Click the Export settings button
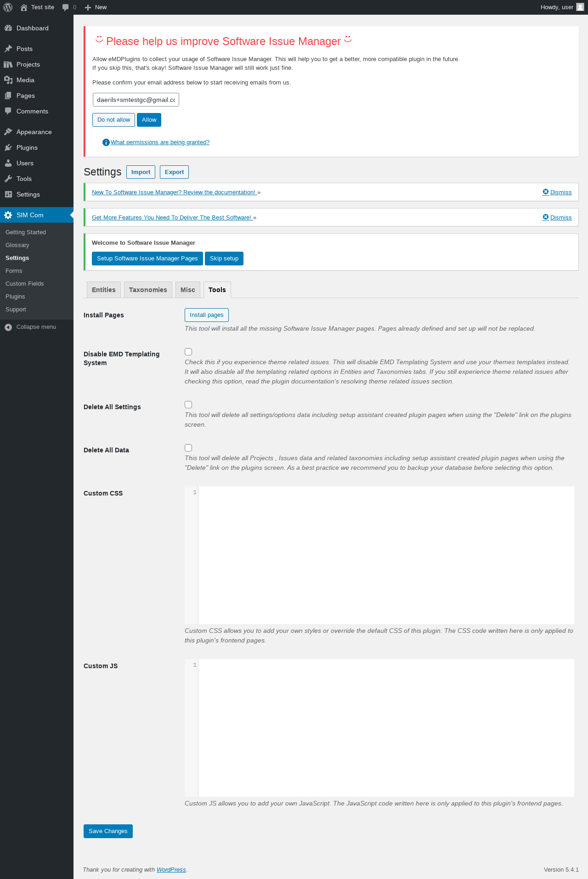The height and width of the screenshot is (879, 588). (x=174, y=172)
